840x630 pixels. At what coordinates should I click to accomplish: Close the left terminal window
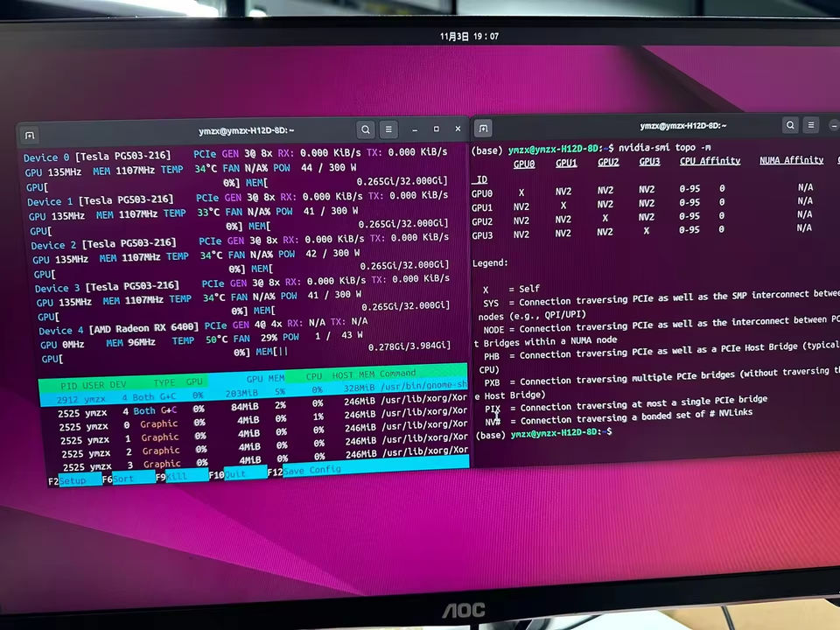click(x=458, y=129)
